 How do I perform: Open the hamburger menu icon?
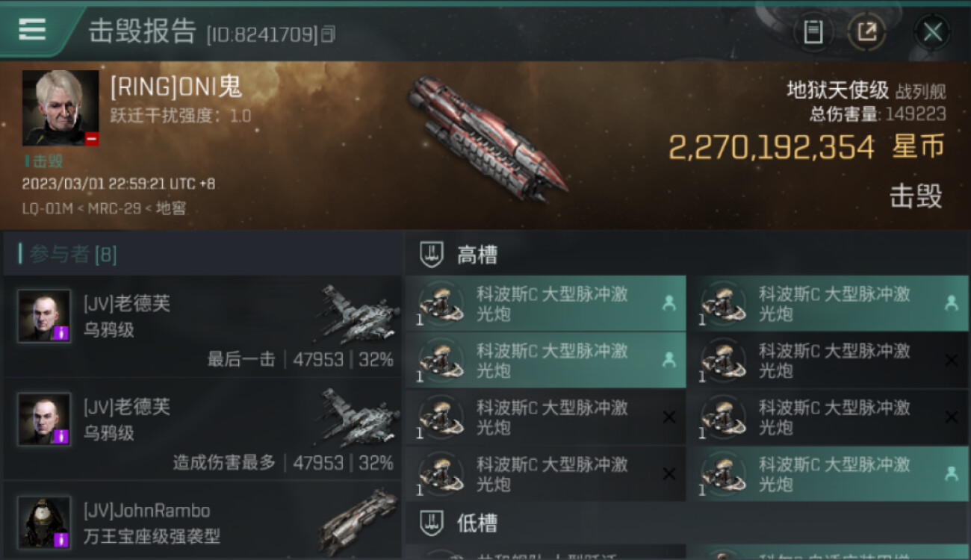coord(32,30)
